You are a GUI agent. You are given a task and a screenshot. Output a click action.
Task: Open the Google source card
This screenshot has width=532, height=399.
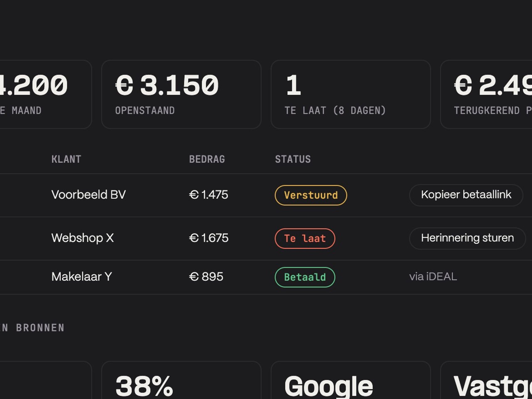coord(351,380)
